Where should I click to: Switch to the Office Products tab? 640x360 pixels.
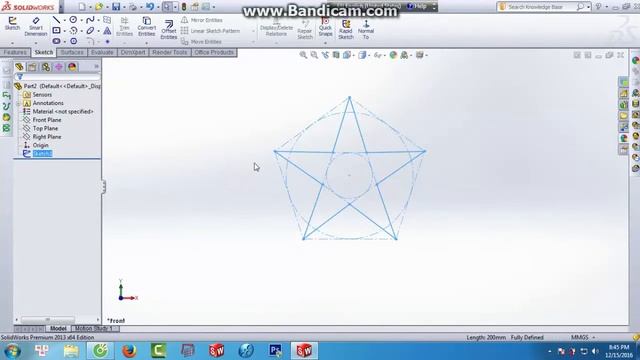tap(214, 52)
